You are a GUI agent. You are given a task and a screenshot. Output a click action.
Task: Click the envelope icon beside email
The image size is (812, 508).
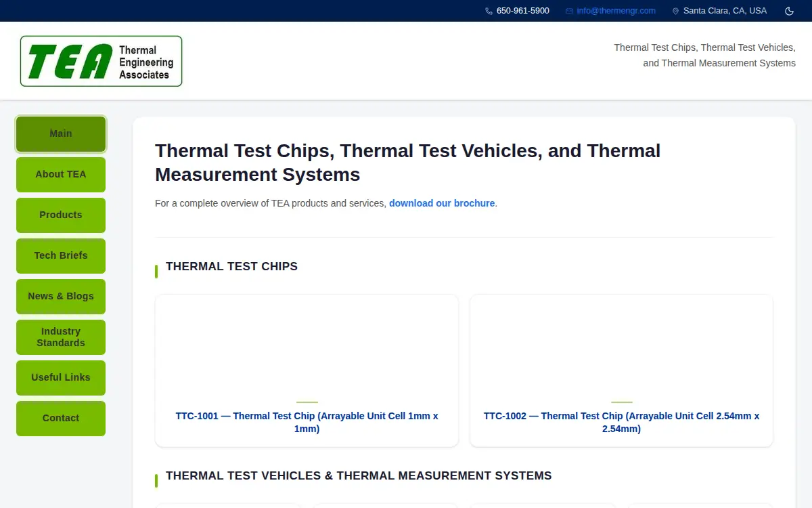pyautogui.click(x=569, y=11)
